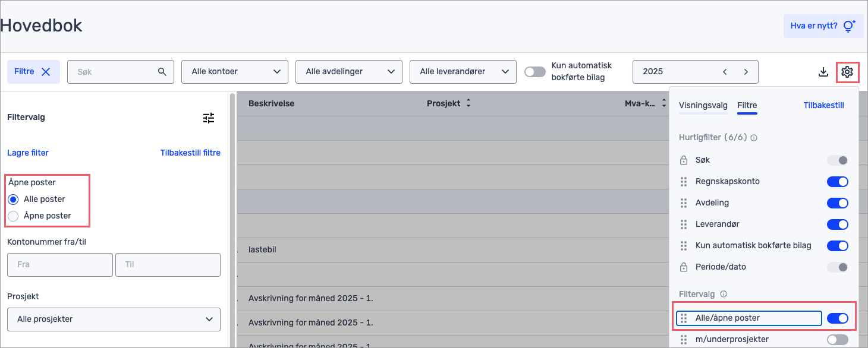The height and width of the screenshot is (348, 868).
Task: Toggle Kun automatisk bokførte bilag in toolbar
Action: pos(534,72)
